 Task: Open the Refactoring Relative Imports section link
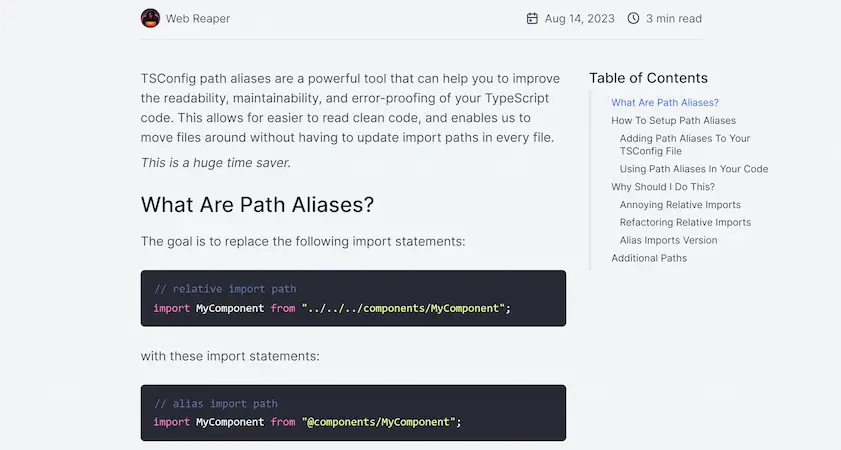[x=685, y=223]
